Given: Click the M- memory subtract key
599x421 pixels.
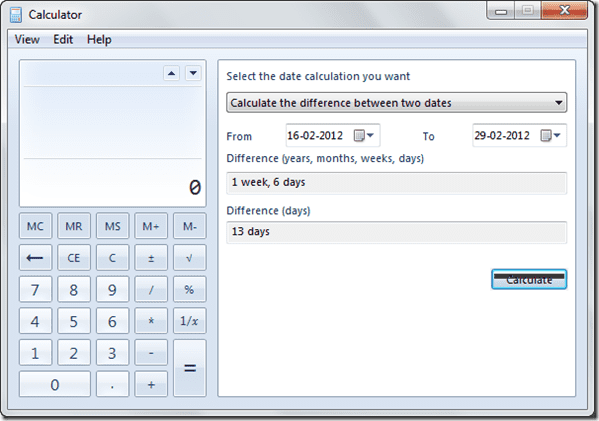Looking at the screenshot, I should tap(189, 226).
